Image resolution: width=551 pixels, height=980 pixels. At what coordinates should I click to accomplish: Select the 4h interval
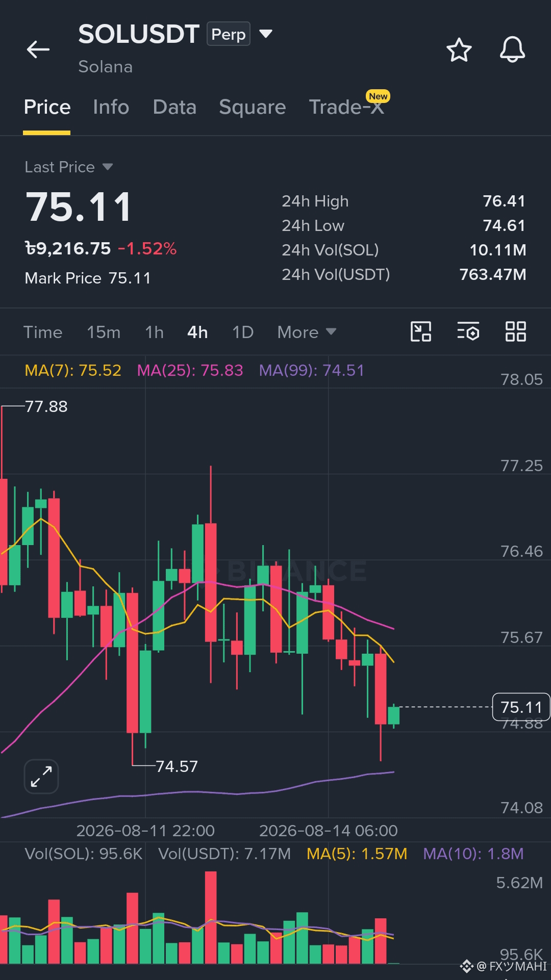tap(197, 332)
